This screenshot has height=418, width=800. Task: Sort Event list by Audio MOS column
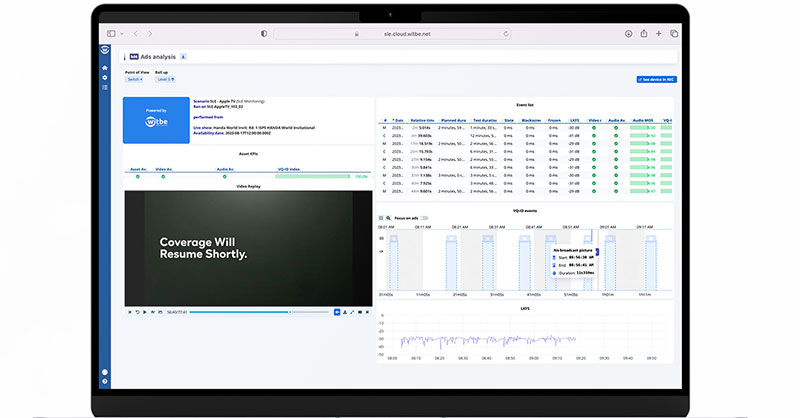[x=643, y=120]
